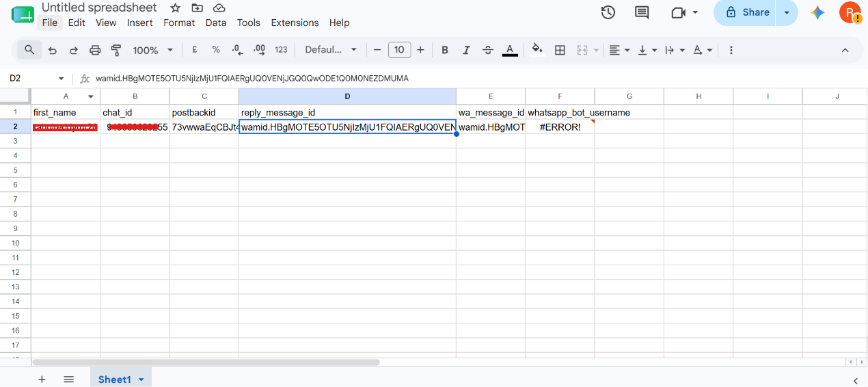Open the comments panel icon

(642, 12)
